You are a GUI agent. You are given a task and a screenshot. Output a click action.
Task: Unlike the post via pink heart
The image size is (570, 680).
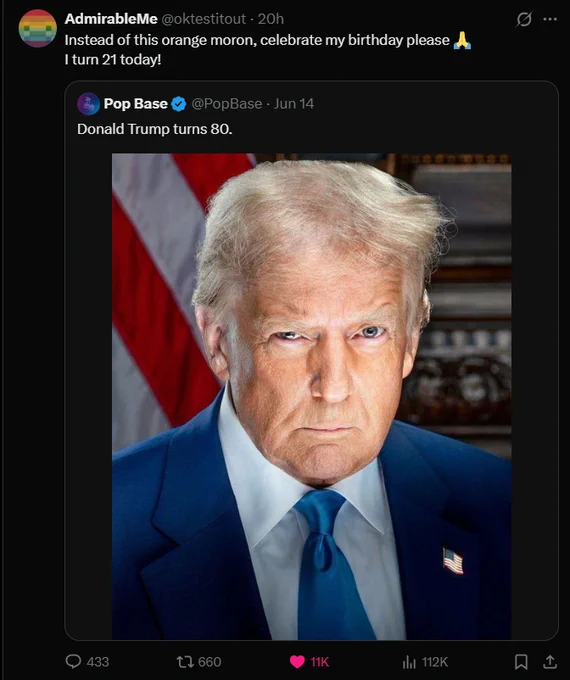pos(297,662)
